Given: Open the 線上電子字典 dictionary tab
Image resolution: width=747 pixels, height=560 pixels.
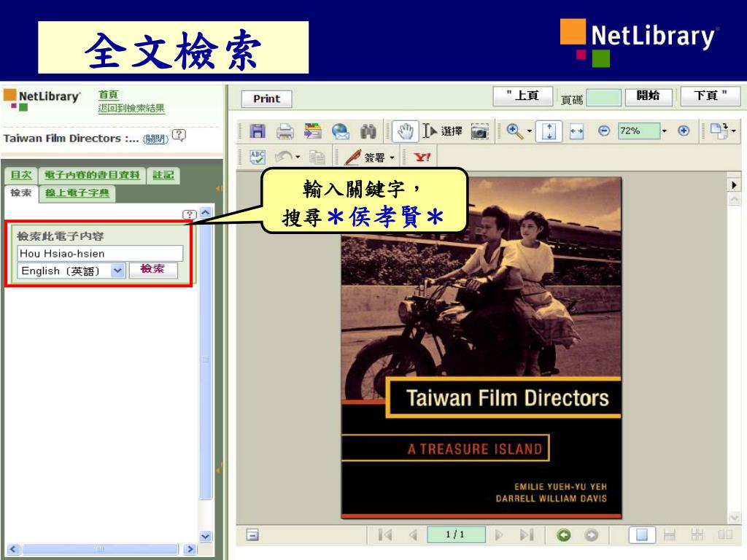Looking at the screenshot, I should (x=77, y=192).
